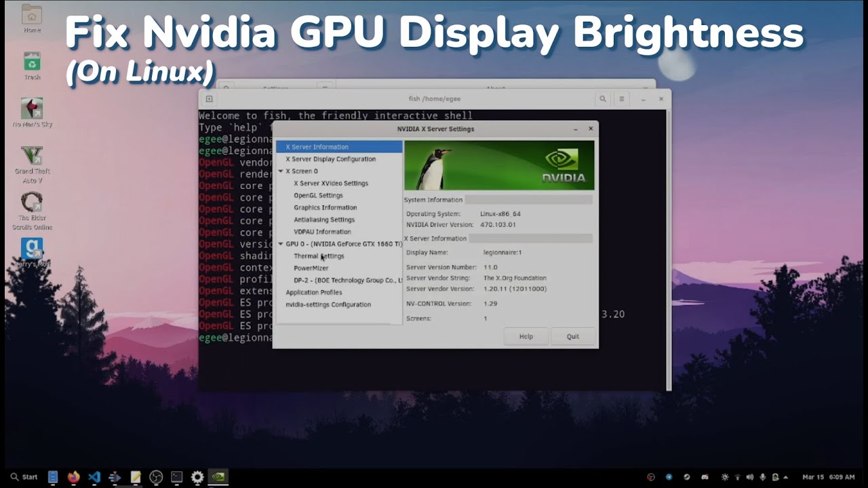Click the Help button
Screen dimensions: 868x488
[526, 336]
